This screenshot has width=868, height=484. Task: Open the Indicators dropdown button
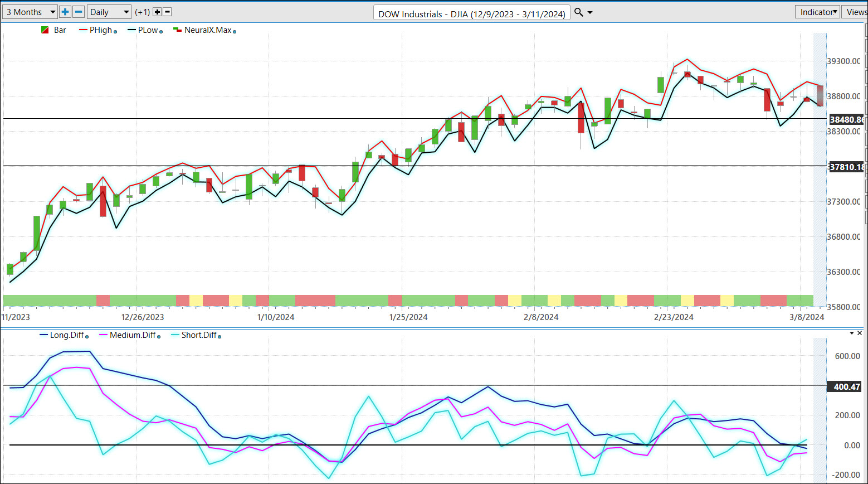click(x=817, y=12)
